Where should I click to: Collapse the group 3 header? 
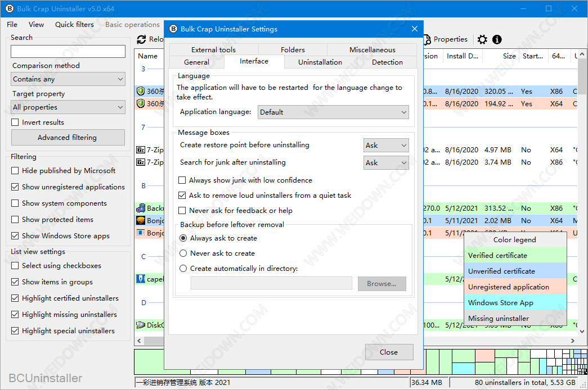pos(143,69)
